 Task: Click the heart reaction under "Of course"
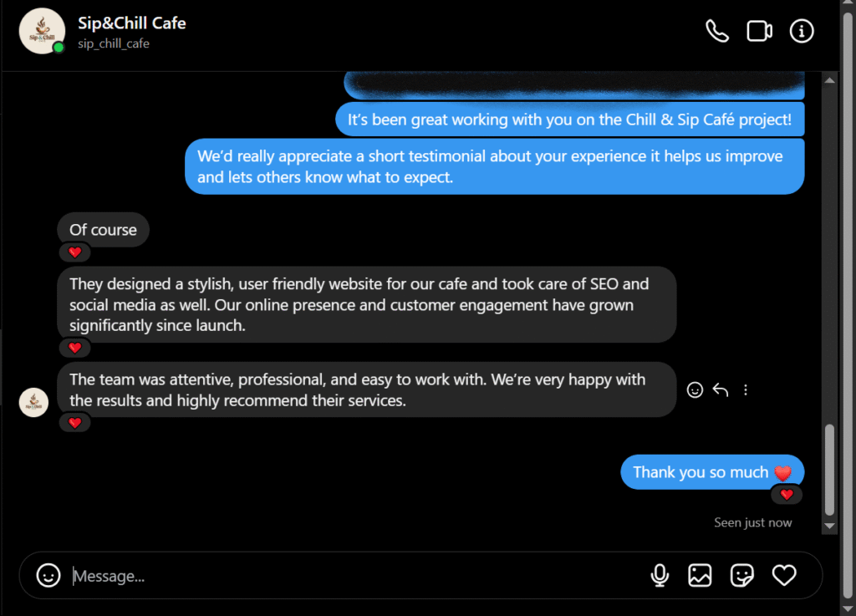tap(74, 252)
